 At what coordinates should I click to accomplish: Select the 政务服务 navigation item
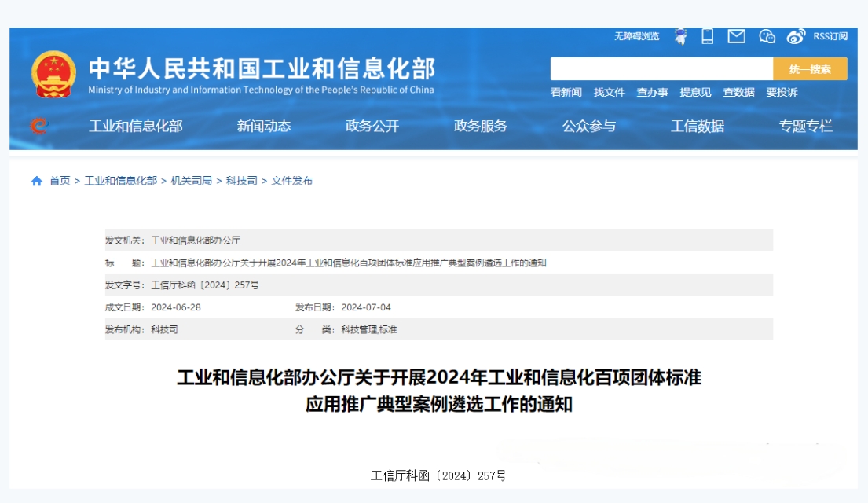481,126
